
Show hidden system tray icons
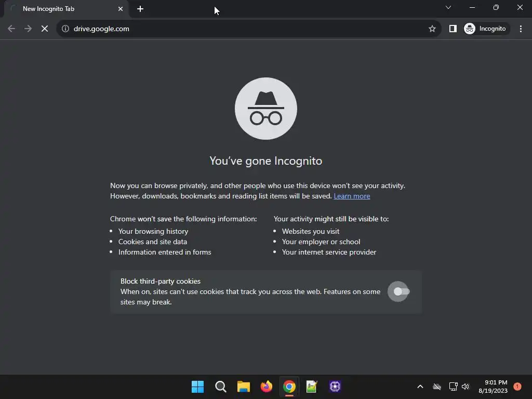(x=420, y=387)
